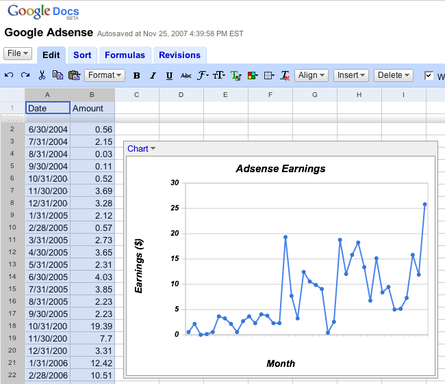This screenshot has height=384, width=445.
Task: Select column A header
Action: click(x=47, y=95)
